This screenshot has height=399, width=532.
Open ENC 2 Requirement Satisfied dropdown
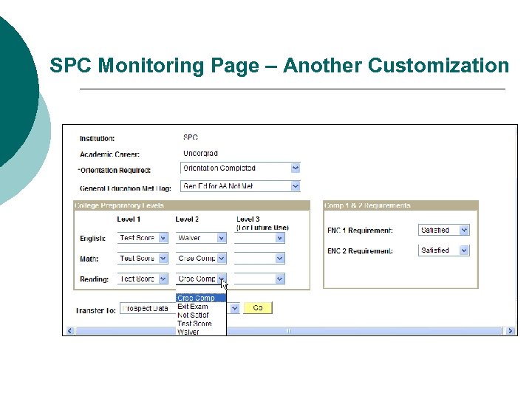444,250
